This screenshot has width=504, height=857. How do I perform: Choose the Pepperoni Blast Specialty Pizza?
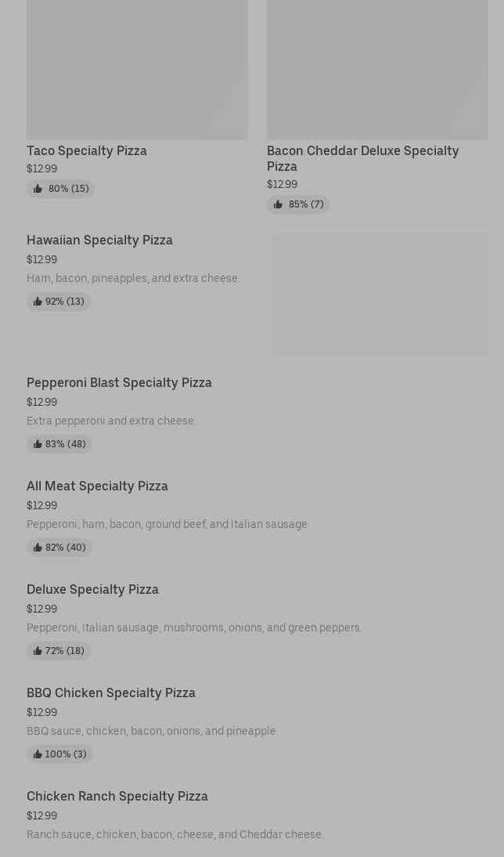pos(119,382)
